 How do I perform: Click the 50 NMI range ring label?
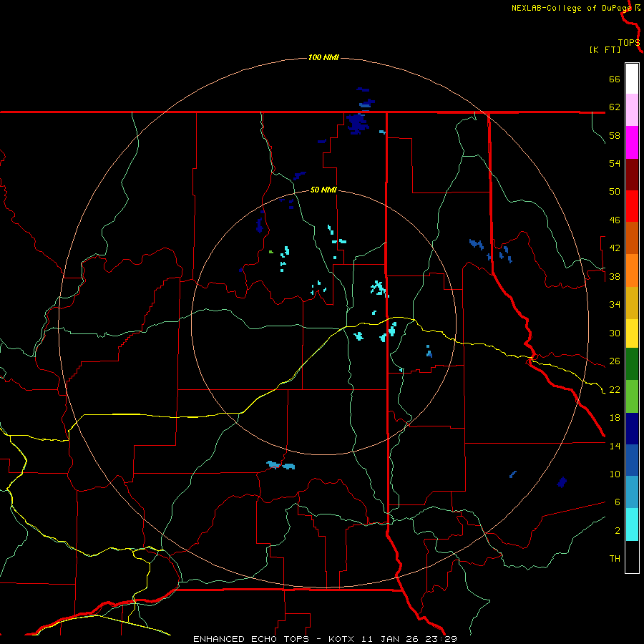(x=323, y=190)
